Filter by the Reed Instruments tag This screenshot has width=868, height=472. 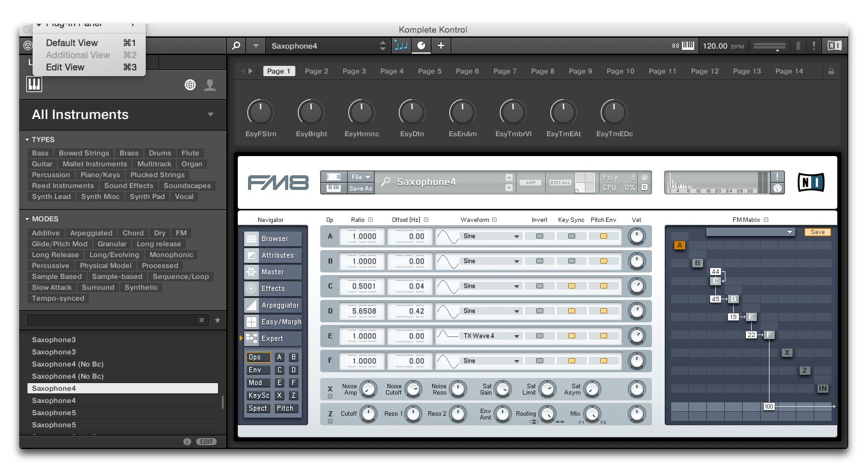63,185
